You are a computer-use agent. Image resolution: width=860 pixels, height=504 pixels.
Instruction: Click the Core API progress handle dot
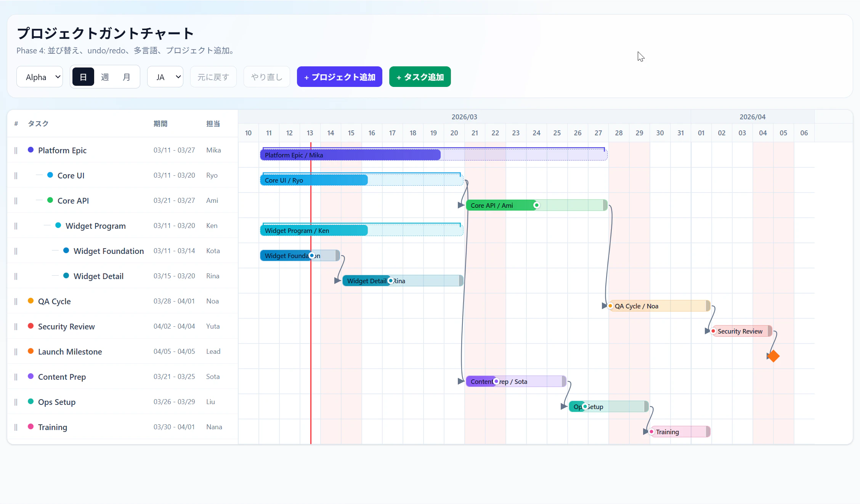tap(536, 205)
